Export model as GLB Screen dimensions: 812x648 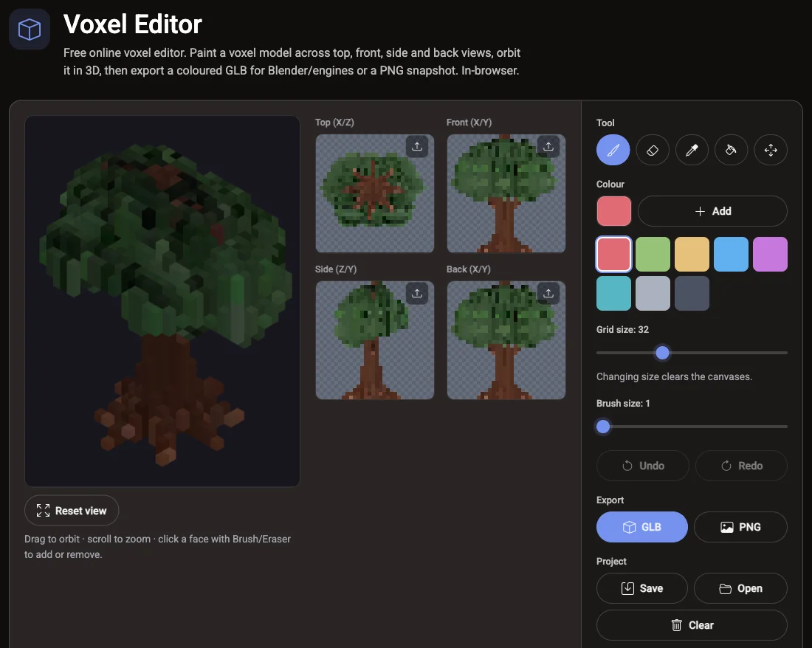[642, 527]
